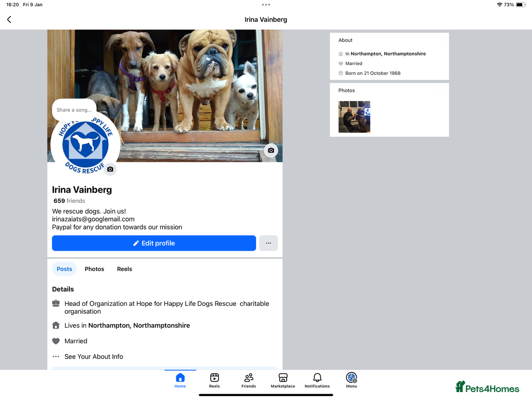532x399 pixels.
Task: Toggle the Posts tab selection
Action: point(65,269)
